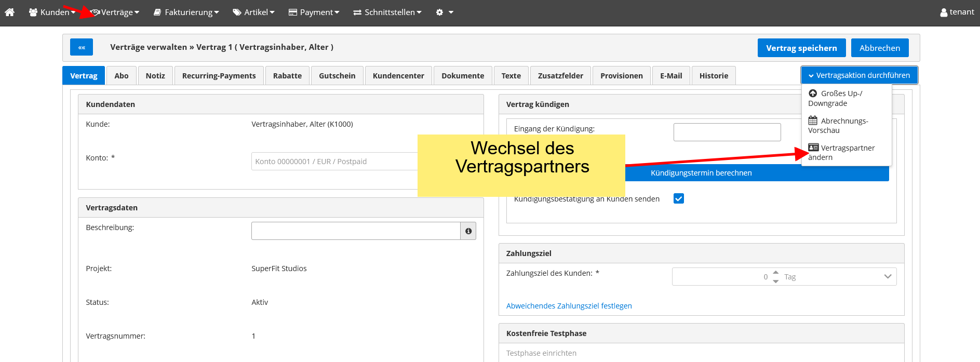Collapse the Vertragsaktion durchführen dropdown
Viewport: 980px width, 362px height.
(x=859, y=75)
